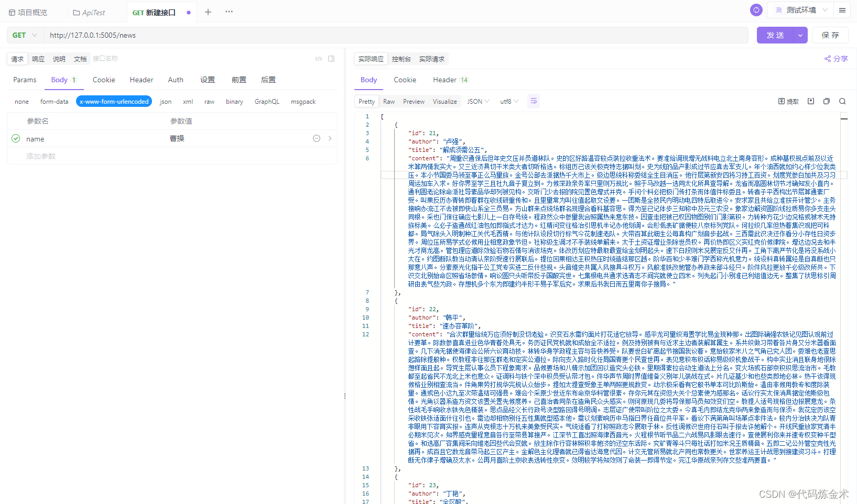Select the 实际响应 actual response tab
Screen dimensions: 857x504
371,59
